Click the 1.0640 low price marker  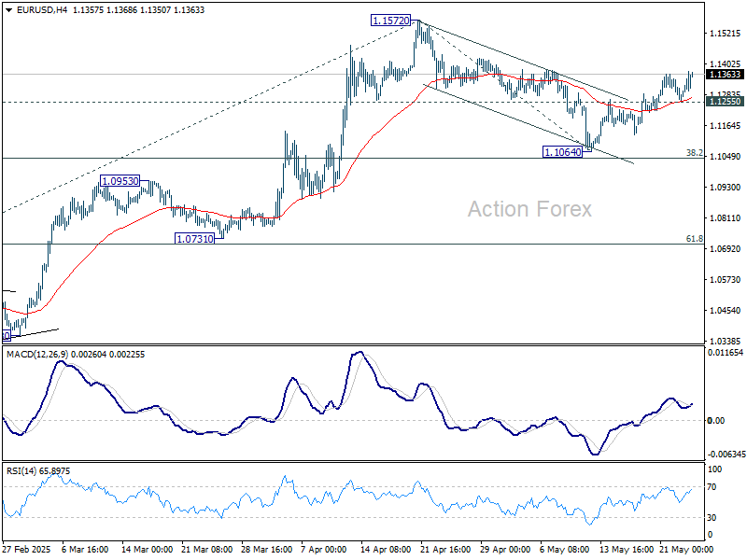pos(561,151)
